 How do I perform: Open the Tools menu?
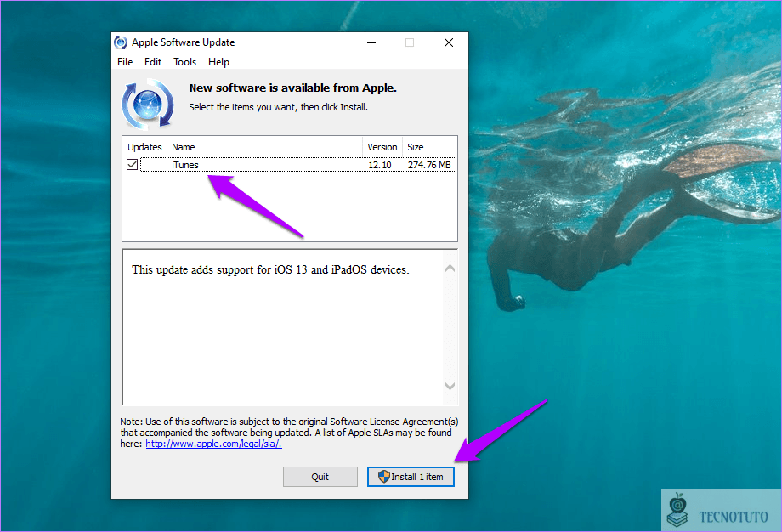point(184,62)
